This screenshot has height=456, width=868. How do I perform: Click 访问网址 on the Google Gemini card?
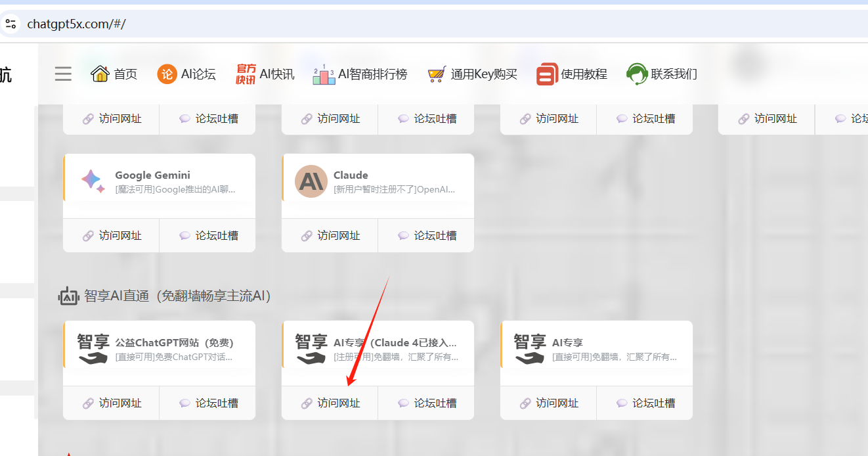111,235
